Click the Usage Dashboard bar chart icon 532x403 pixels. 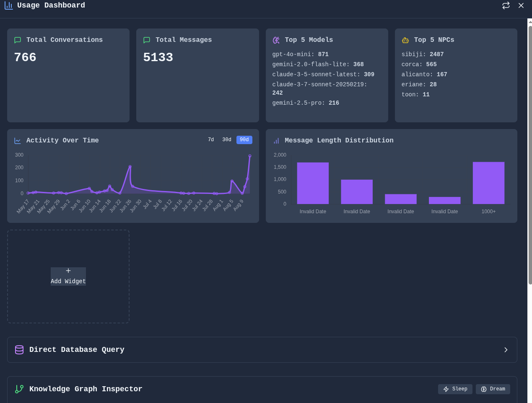(8, 5)
